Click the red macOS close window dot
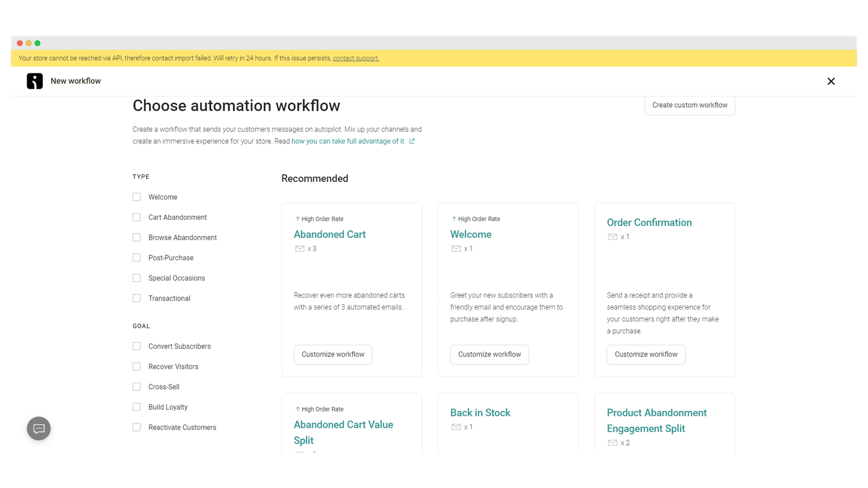Viewport: 868px width, 488px height. coord(20,43)
